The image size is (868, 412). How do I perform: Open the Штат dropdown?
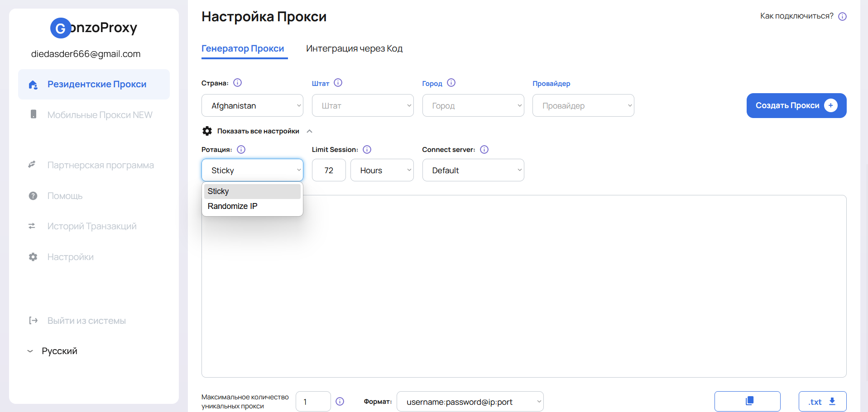pos(363,105)
